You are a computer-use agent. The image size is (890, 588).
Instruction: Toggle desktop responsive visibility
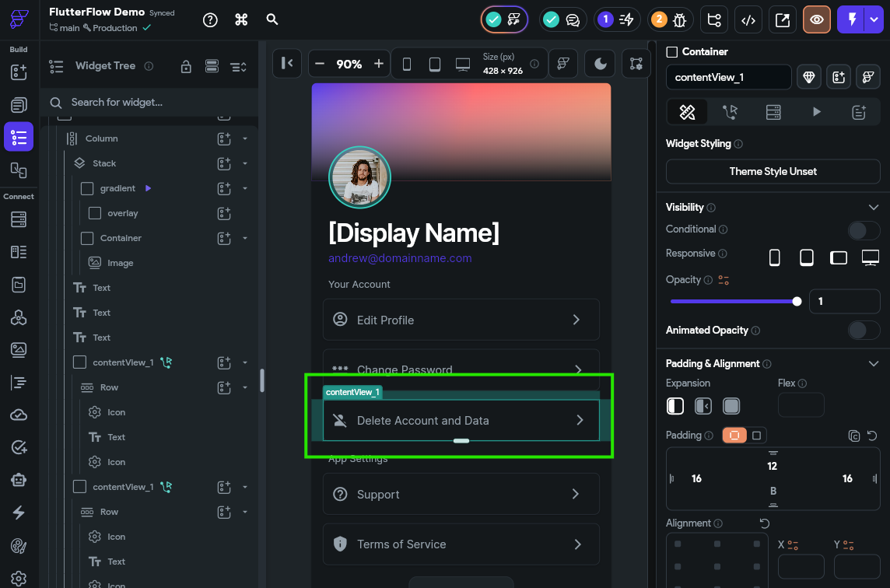[870, 257]
